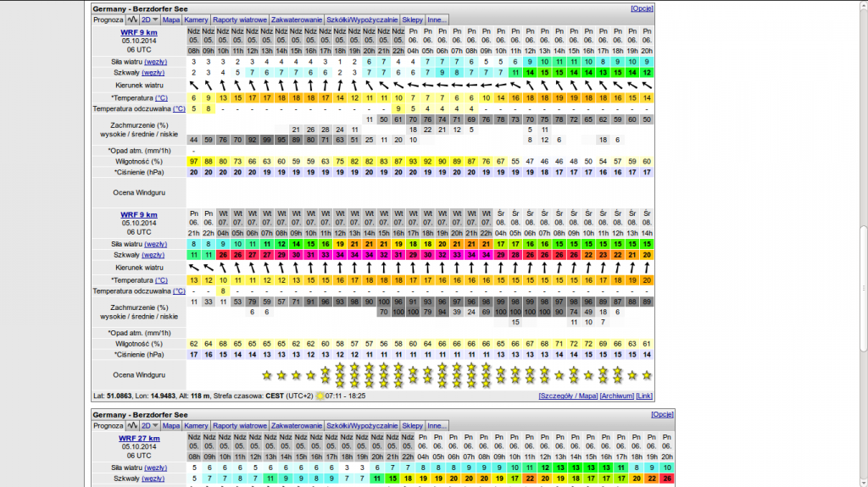
Task: Expand the 2D dropdown in the WRF 27 km widget
Action: pyautogui.click(x=149, y=425)
